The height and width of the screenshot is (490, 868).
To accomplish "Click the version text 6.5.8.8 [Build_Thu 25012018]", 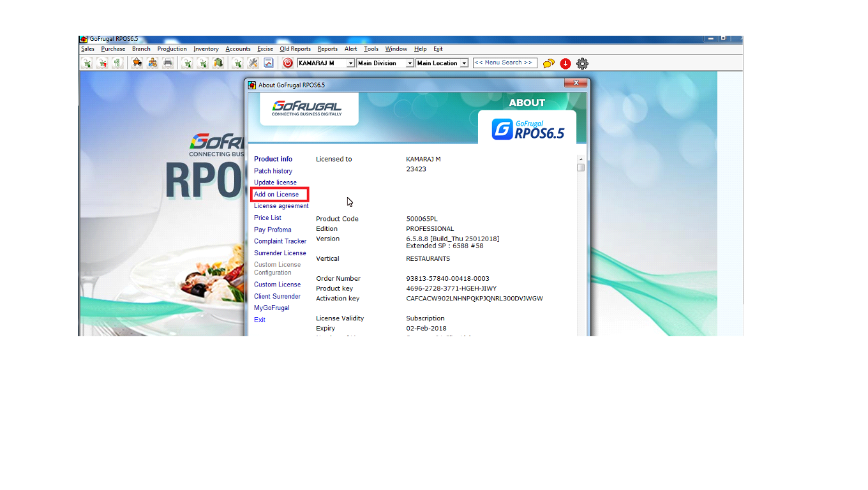I will (x=453, y=239).
